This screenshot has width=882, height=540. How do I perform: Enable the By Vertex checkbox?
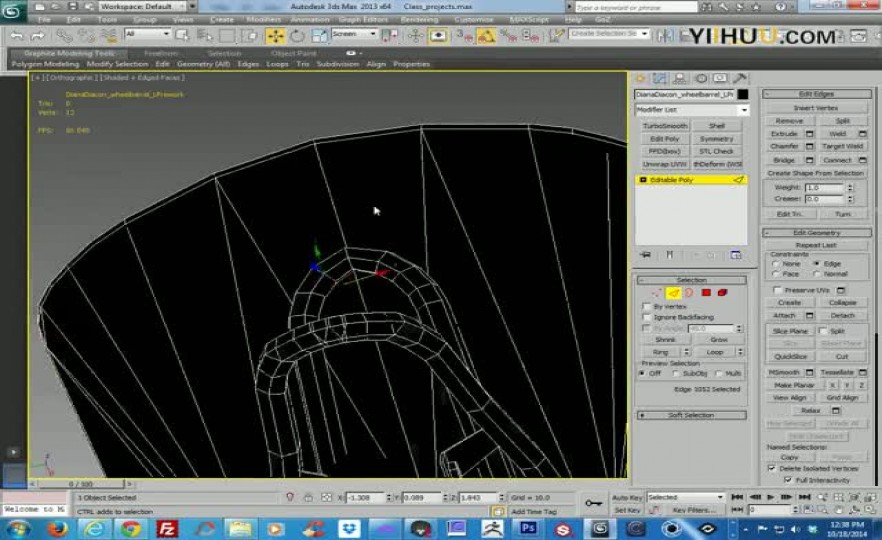tap(646, 307)
